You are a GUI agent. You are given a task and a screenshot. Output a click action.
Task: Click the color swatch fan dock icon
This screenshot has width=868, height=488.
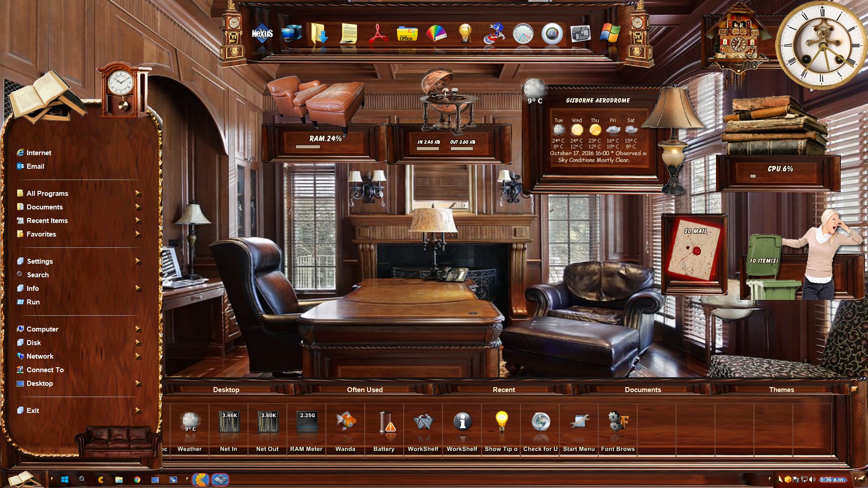(x=436, y=33)
